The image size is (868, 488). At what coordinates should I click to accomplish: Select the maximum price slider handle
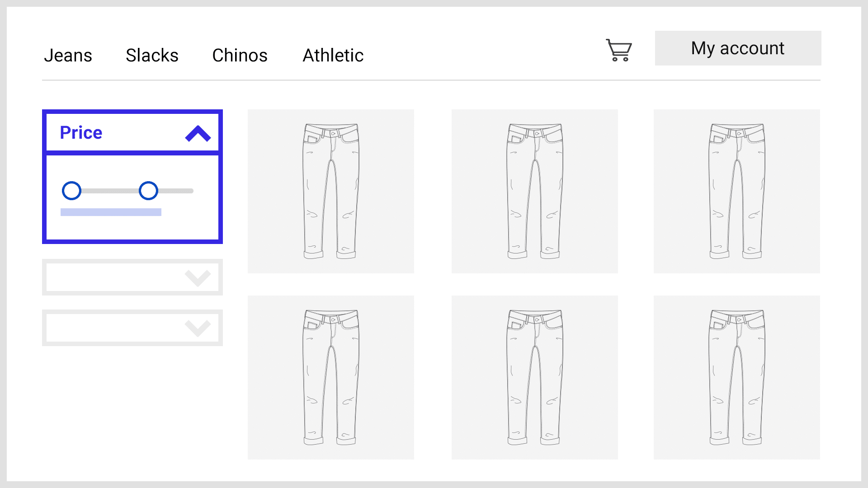(x=148, y=191)
